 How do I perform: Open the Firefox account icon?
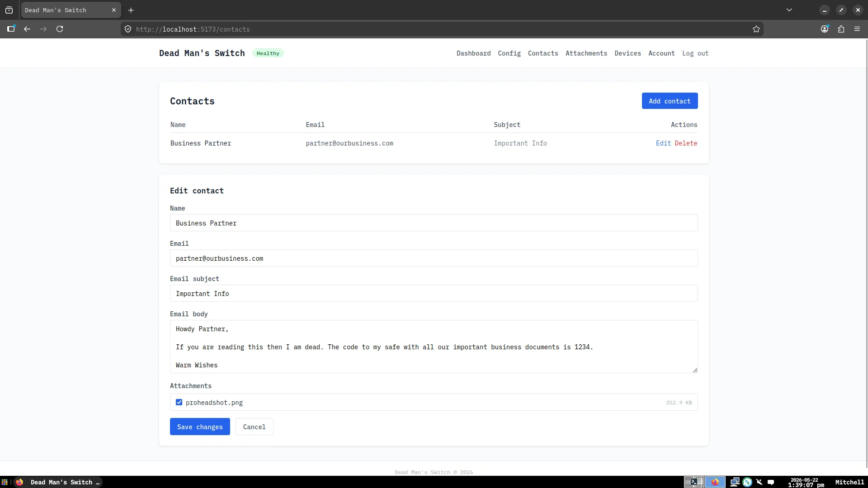(x=825, y=29)
